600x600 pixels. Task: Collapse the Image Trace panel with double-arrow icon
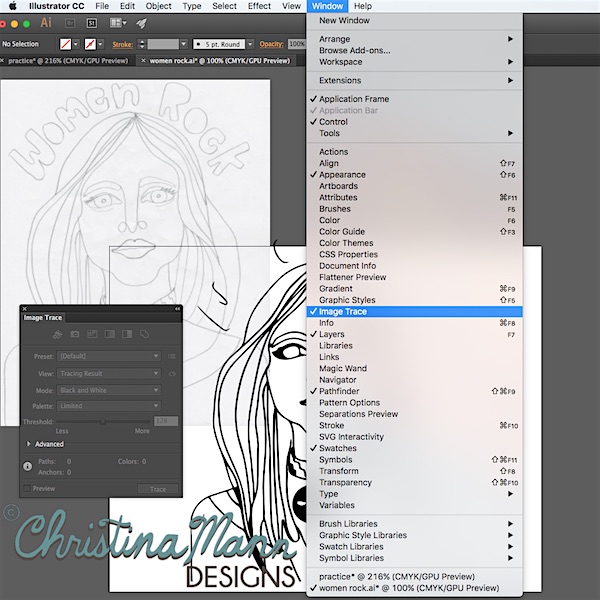click(177, 309)
